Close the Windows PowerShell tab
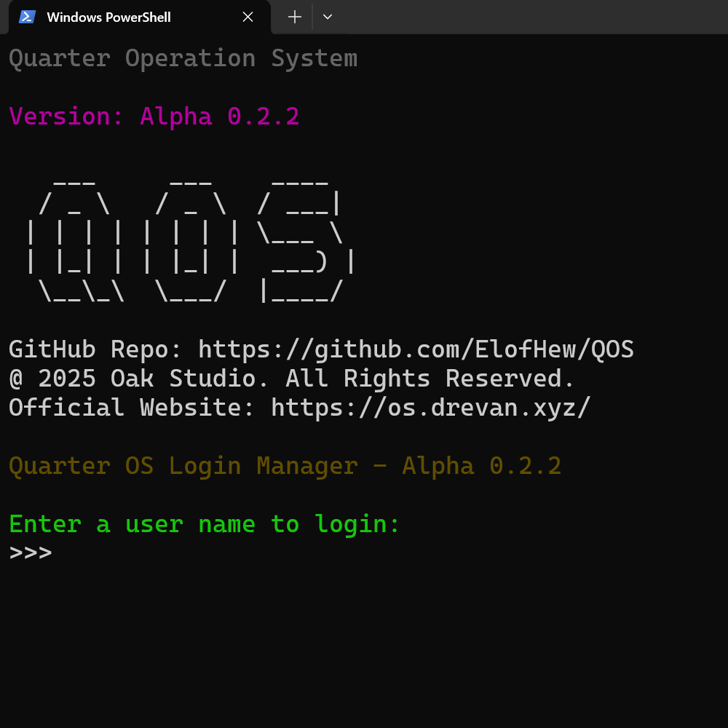Image resolution: width=728 pixels, height=728 pixels. click(248, 17)
